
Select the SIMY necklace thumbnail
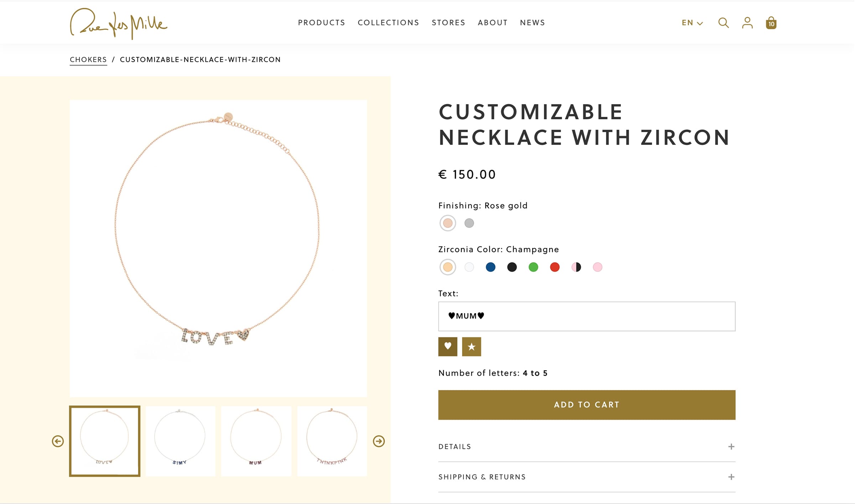click(x=180, y=441)
